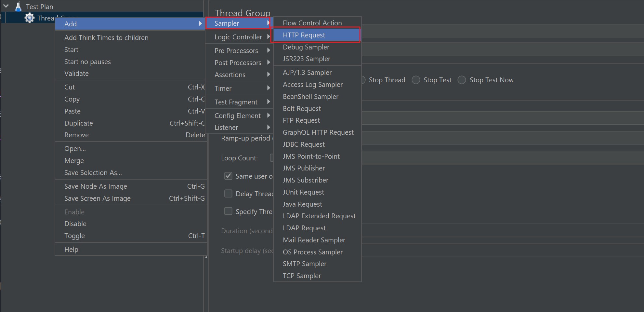Image resolution: width=644 pixels, height=312 pixels.
Task: Add LDAP Extended Request
Action: coord(317,216)
